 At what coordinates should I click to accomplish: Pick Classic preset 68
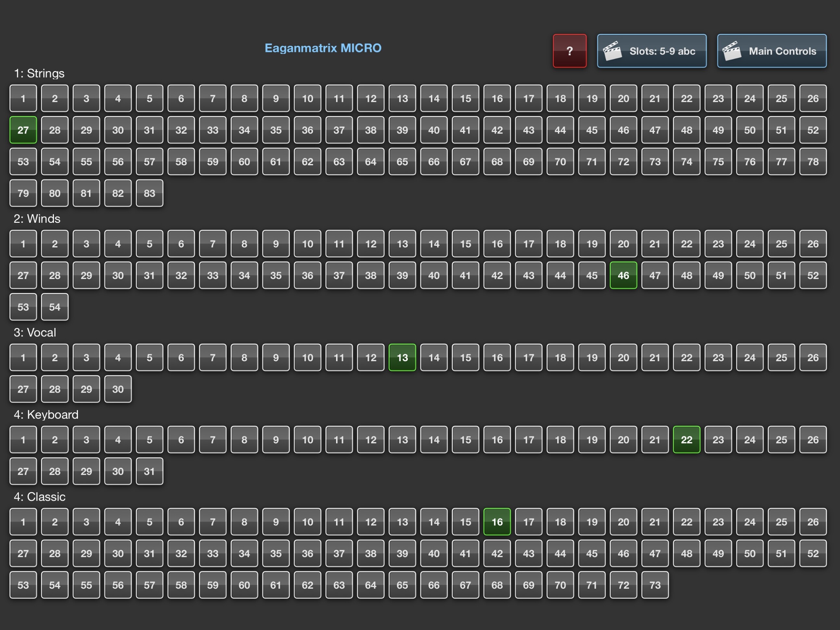[x=497, y=585]
